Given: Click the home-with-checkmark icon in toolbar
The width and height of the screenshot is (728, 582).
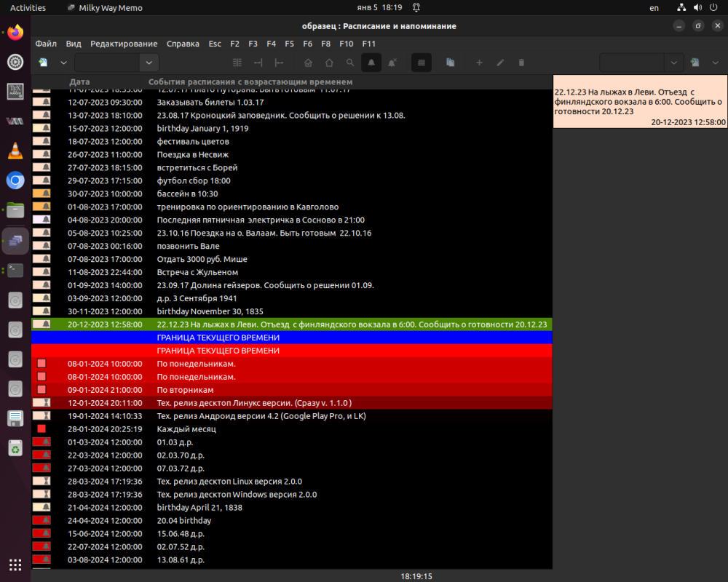Looking at the screenshot, I should (x=308, y=63).
